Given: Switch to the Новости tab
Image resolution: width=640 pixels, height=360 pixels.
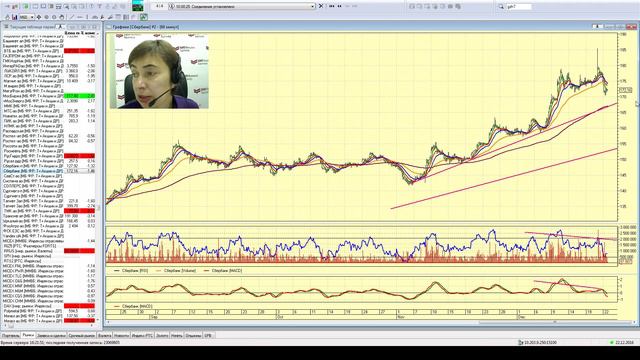Looking at the screenshot, I should click(x=121, y=336).
